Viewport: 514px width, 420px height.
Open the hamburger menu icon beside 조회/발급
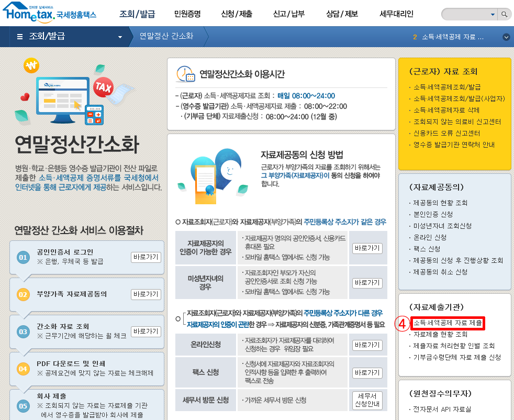tap(20, 36)
